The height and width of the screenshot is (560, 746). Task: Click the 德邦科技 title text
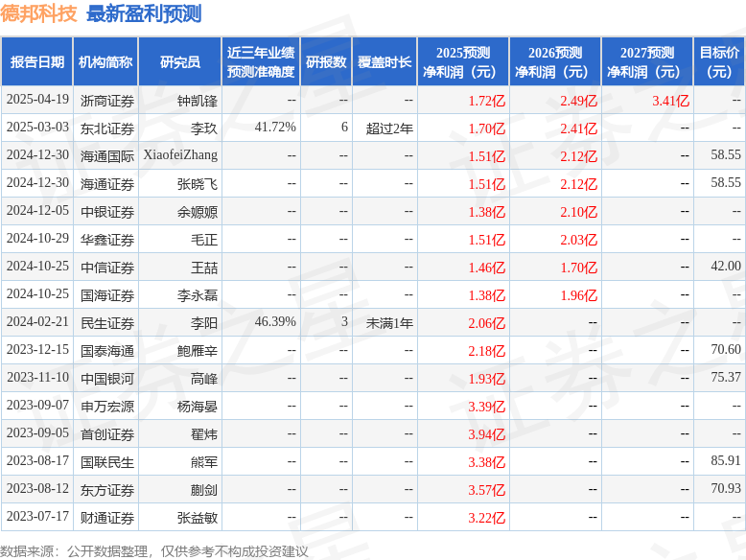(38, 13)
